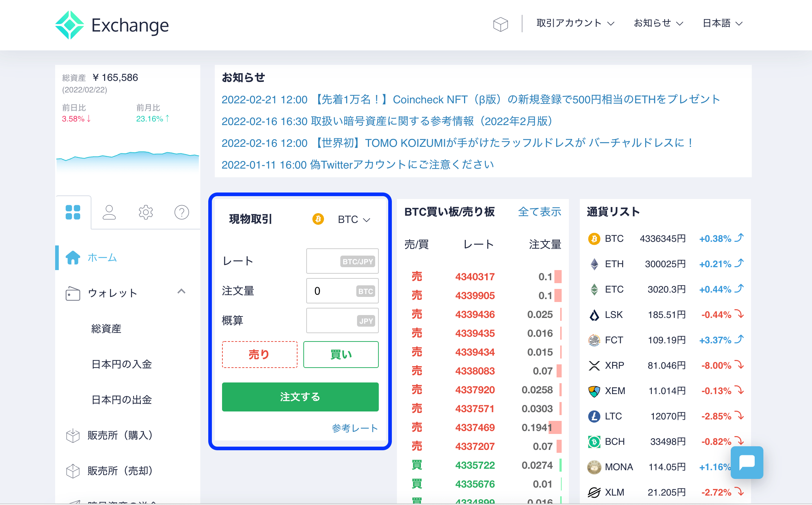Click the help question mark icon
Viewport: 812px width, 505px height.
coord(181,212)
